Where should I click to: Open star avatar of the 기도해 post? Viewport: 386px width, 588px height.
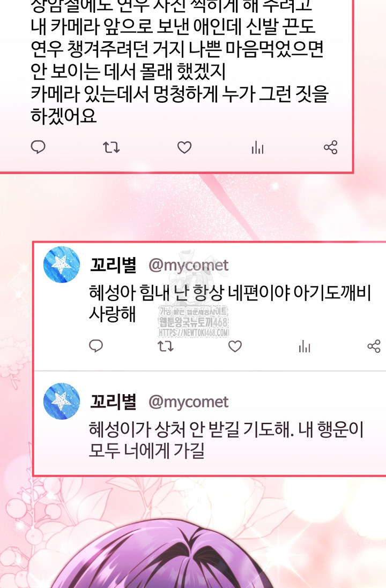pyautogui.click(x=62, y=401)
